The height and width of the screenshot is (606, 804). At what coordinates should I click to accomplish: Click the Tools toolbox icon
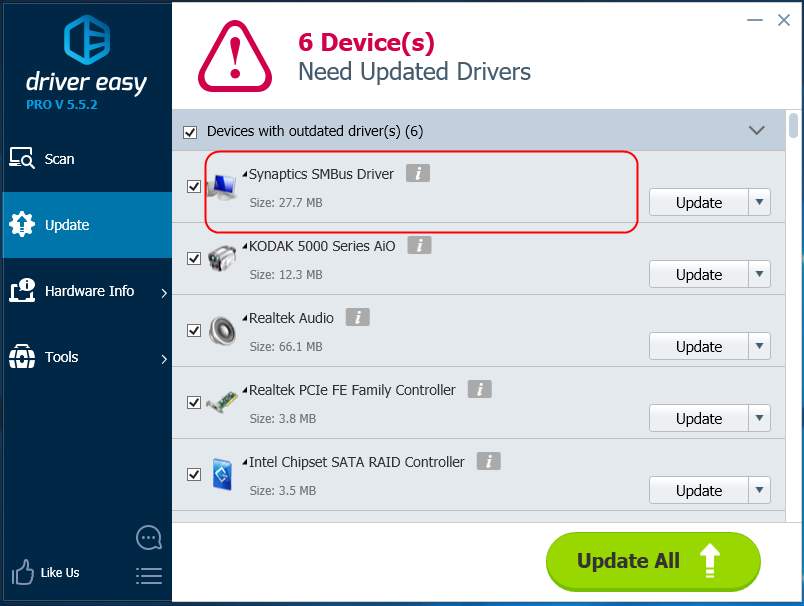[22, 356]
